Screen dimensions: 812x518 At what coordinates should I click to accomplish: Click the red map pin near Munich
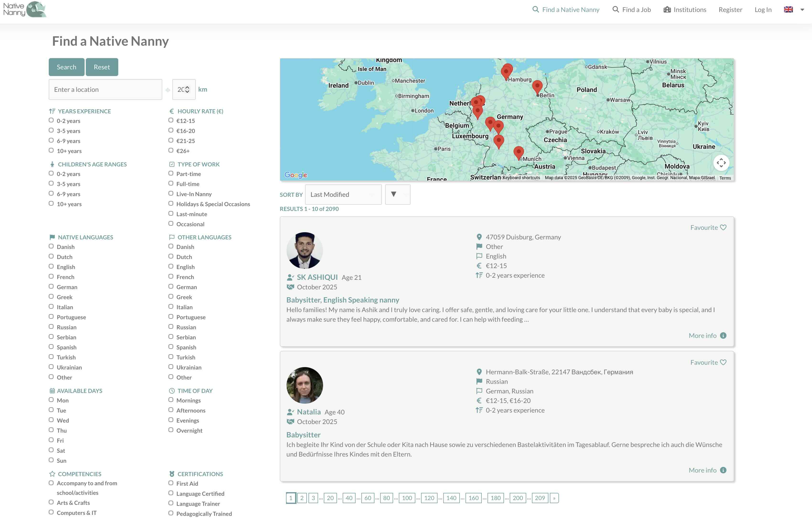(518, 152)
